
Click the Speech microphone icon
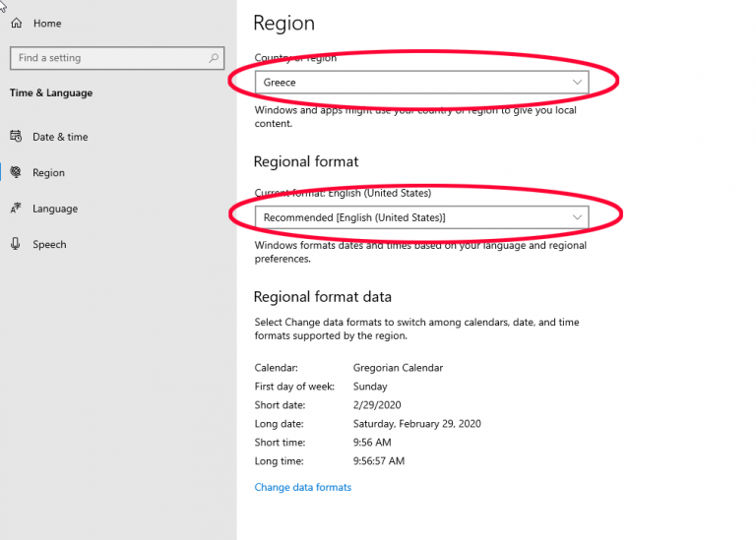[x=16, y=244]
